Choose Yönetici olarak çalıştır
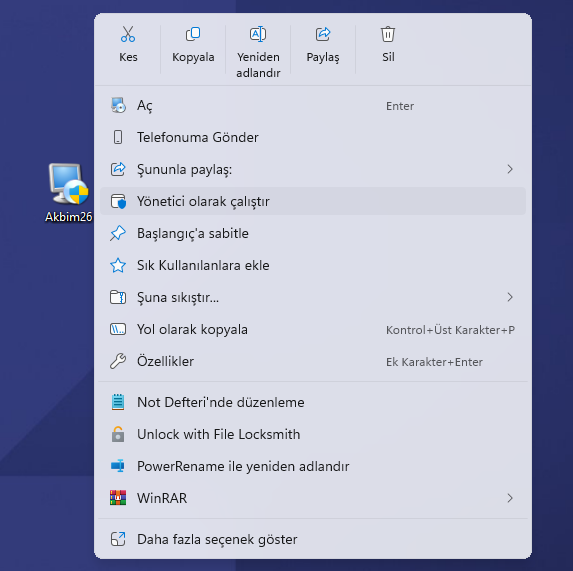This screenshot has width=573, height=571. [313, 201]
